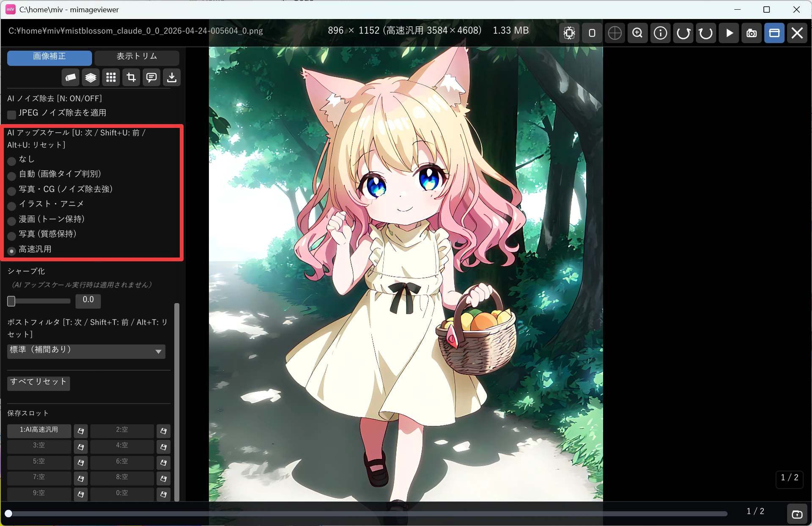Enable JPEG ノイズ除去を適用 checkbox

pyautogui.click(x=12, y=114)
